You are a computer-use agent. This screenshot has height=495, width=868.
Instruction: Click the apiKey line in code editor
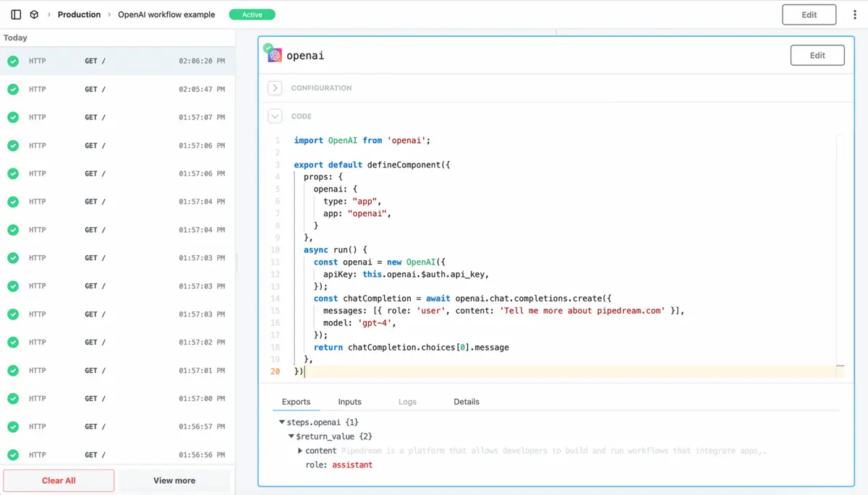tap(407, 275)
